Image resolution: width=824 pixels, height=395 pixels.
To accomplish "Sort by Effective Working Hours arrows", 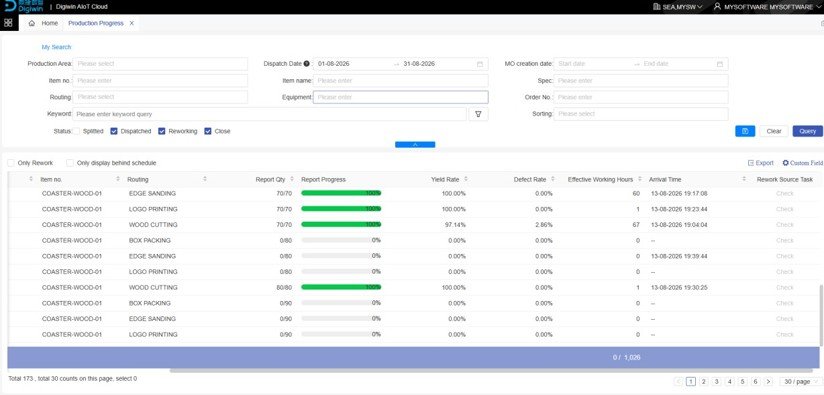I will click(x=640, y=180).
